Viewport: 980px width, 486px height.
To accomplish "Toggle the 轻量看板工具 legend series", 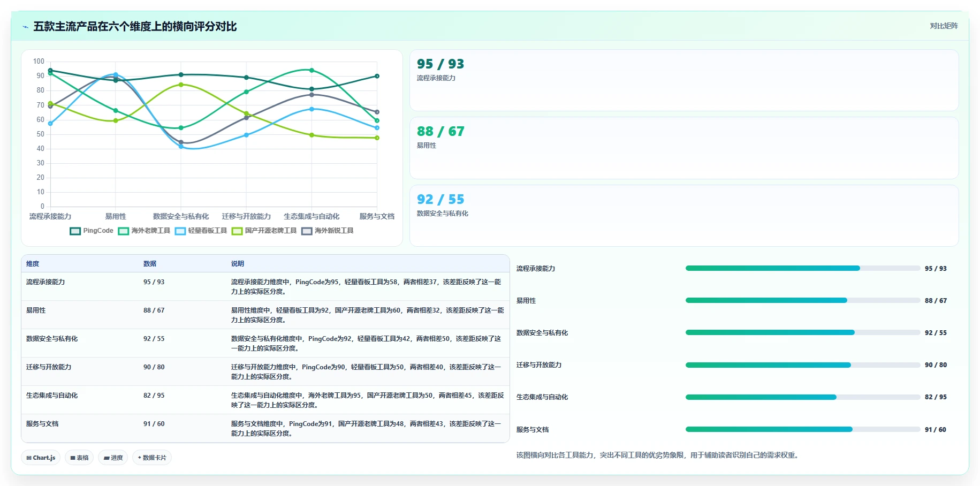I will coord(201,231).
